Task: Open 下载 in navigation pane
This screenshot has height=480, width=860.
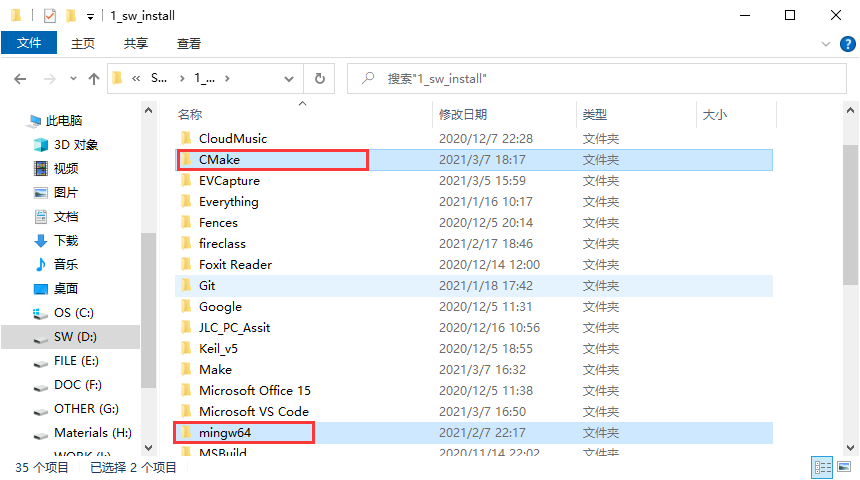Action: point(66,240)
